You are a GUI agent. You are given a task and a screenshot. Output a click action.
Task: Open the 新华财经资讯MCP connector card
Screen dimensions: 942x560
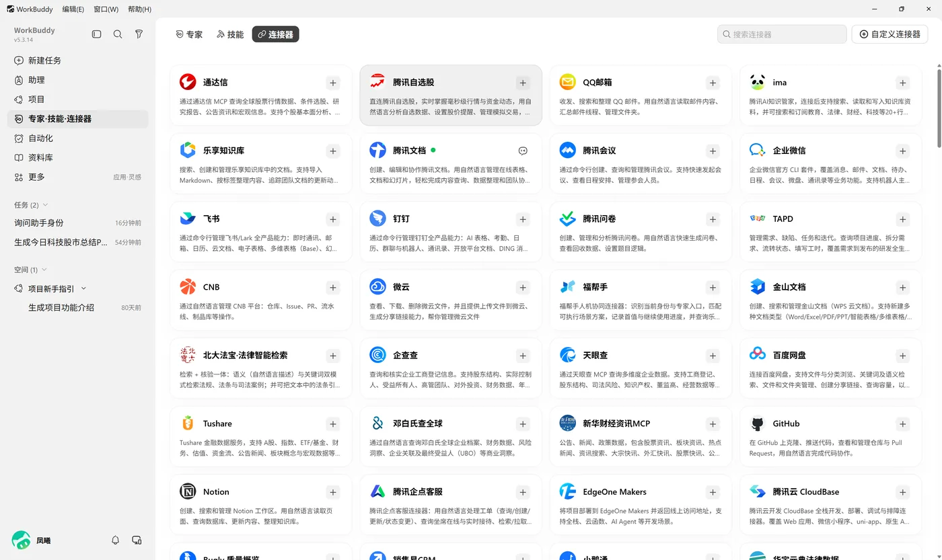point(641,436)
